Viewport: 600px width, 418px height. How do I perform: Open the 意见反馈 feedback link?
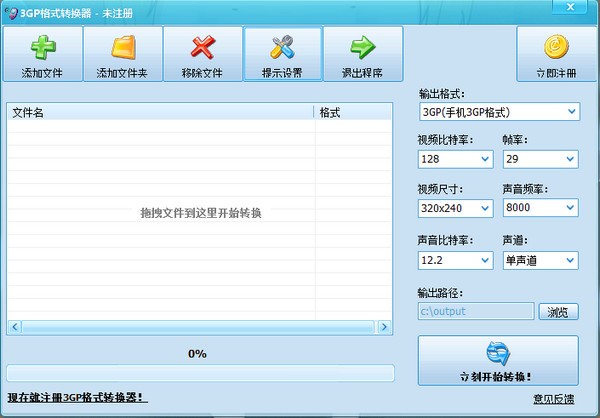click(553, 399)
